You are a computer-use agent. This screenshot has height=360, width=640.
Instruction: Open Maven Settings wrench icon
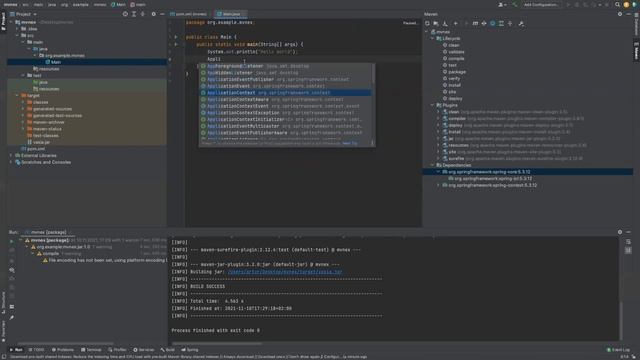521,24
